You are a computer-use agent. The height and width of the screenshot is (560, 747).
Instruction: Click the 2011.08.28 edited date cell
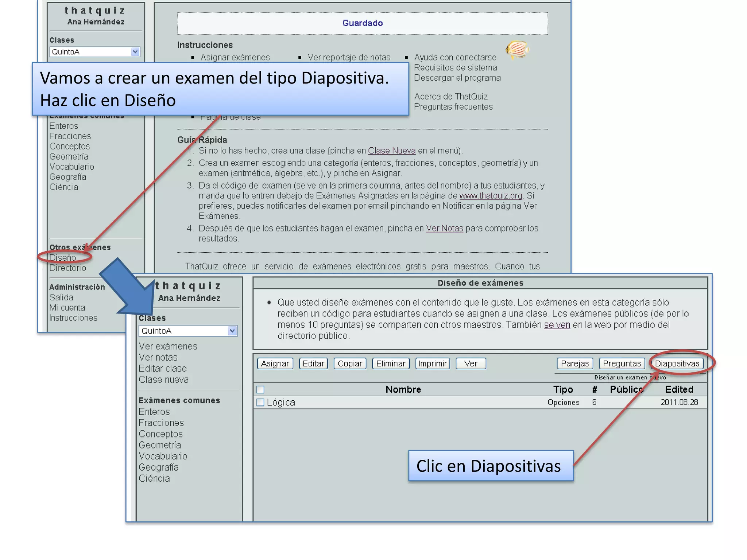tap(679, 402)
